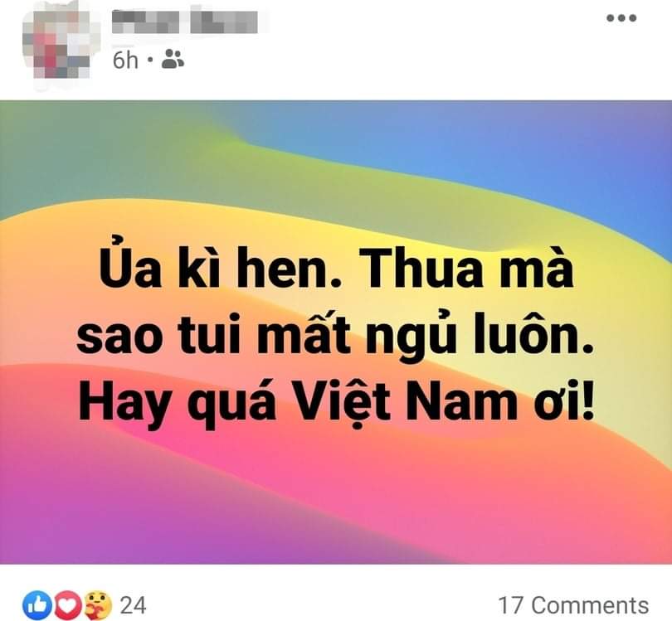Image resolution: width=672 pixels, height=621 pixels.
Task: Click the 6h post timestamp
Action: pos(125,60)
